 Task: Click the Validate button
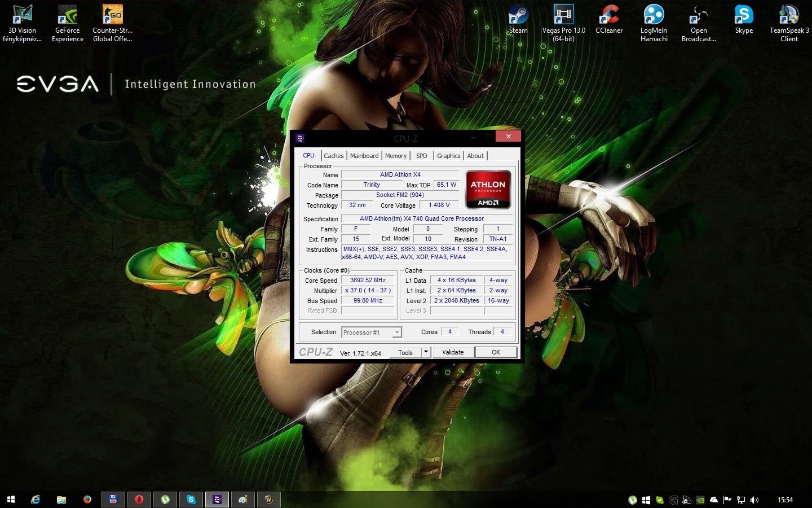click(453, 352)
